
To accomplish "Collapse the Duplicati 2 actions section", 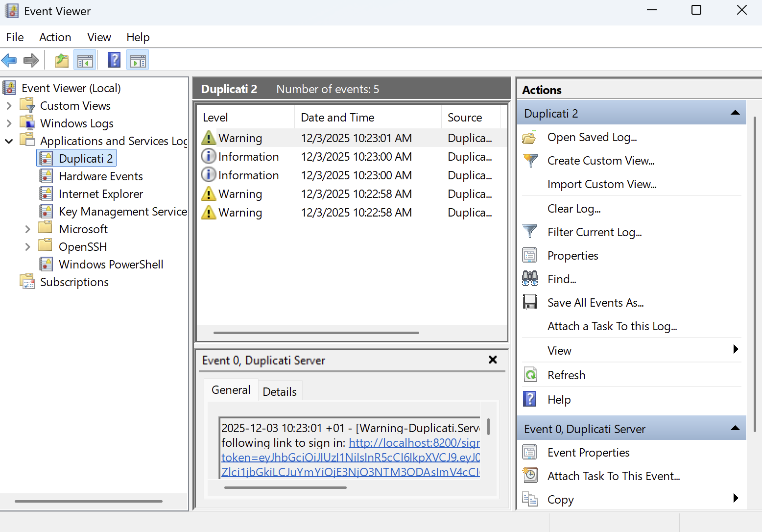I will tap(735, 113).
